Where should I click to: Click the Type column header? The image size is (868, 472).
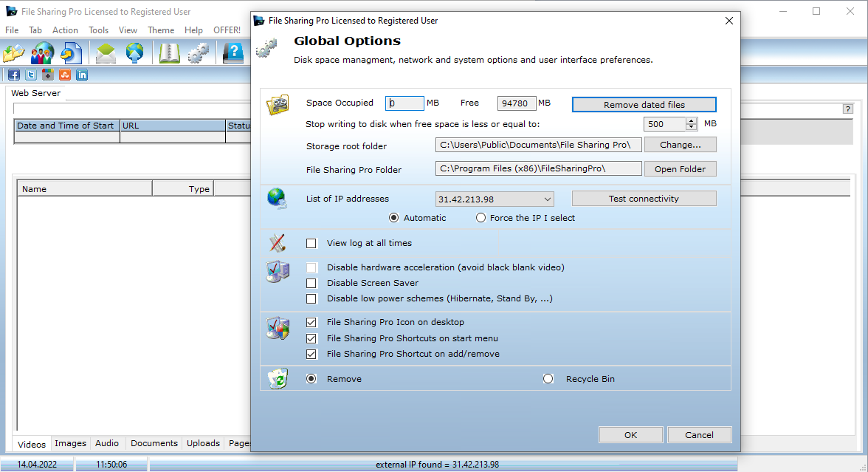point(183,189)
